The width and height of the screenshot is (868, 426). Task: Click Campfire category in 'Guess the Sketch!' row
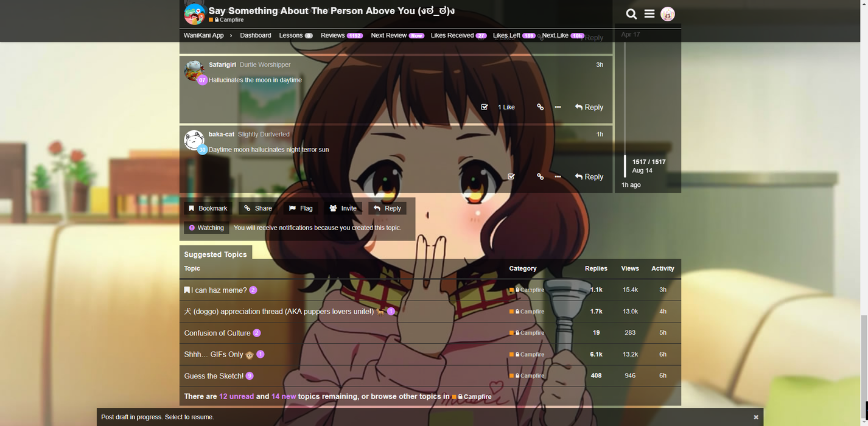point(527,376)
